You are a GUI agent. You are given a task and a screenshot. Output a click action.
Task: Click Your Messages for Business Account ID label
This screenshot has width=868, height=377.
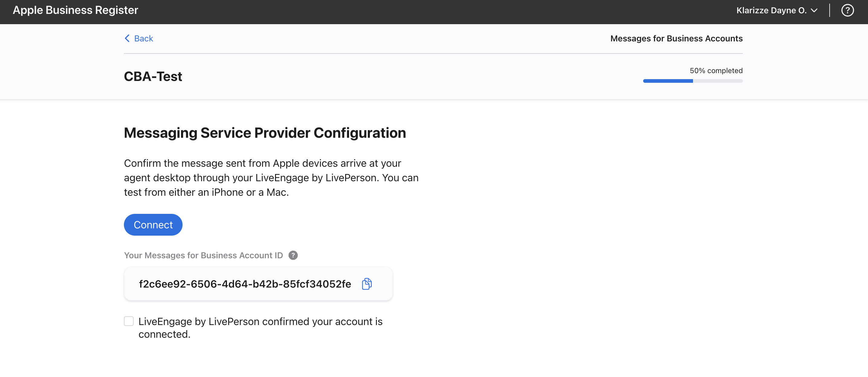tap(203, 255)
